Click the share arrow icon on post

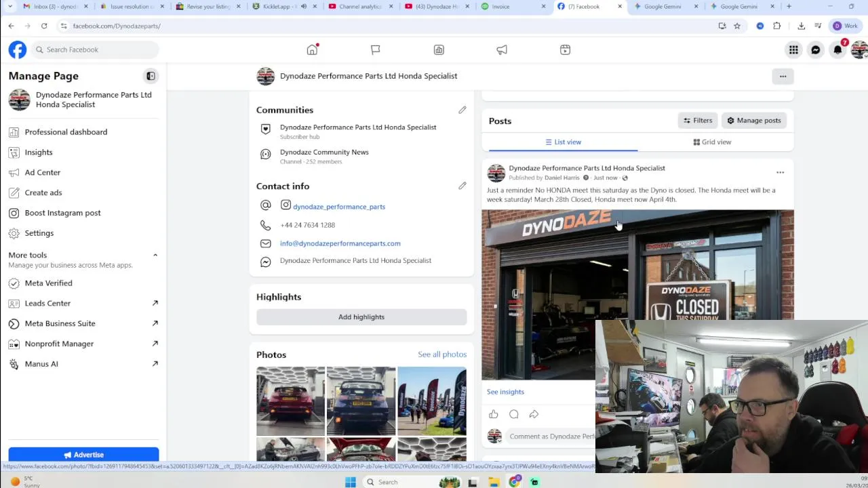(x=534, y=414)
